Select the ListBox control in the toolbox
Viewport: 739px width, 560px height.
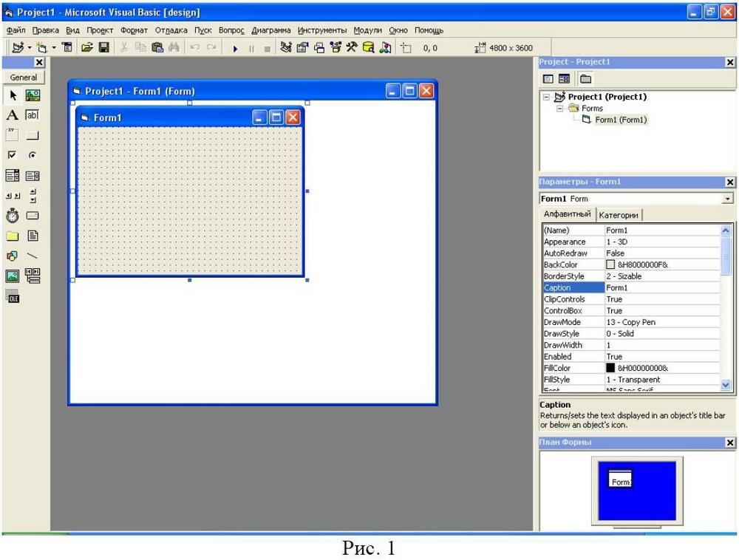click(x=33, y=176)
